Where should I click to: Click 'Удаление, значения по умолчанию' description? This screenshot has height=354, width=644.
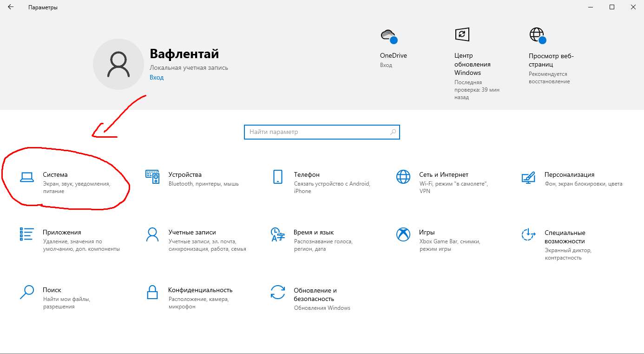coord(82,245)
